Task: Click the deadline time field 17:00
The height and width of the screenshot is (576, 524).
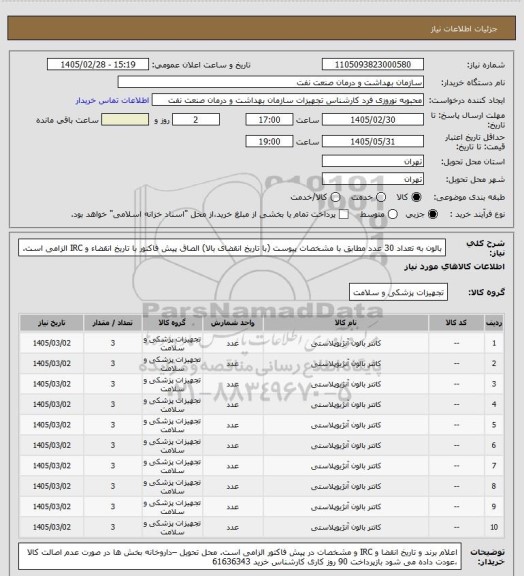Action: coord(269,120)
